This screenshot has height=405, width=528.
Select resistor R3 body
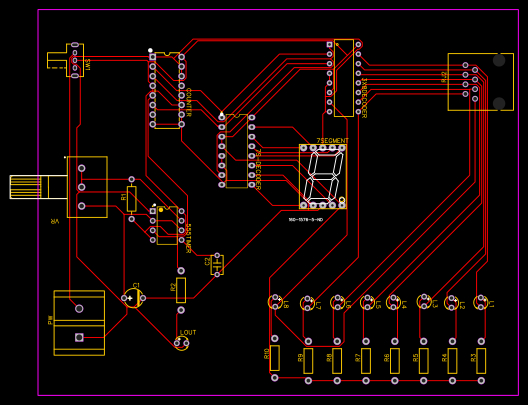[x=481, y=361]
